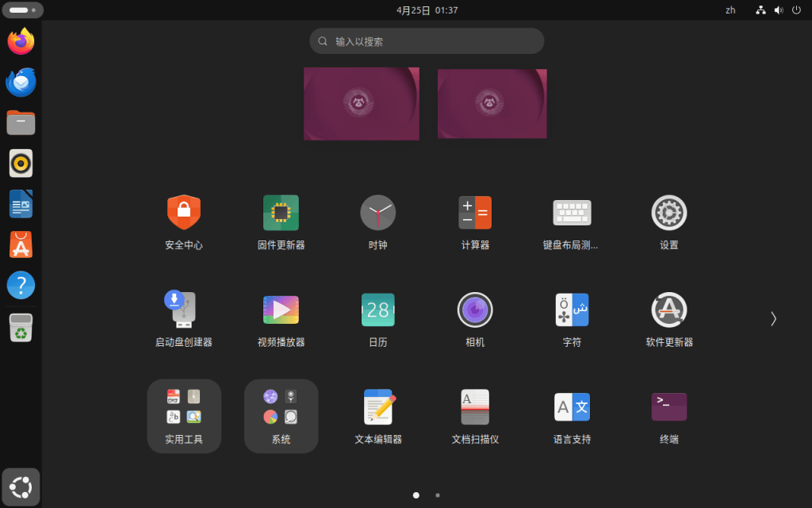Screen dimensions: 812x508
Task: Click the network status icon
Action: [x=760, y=10]
